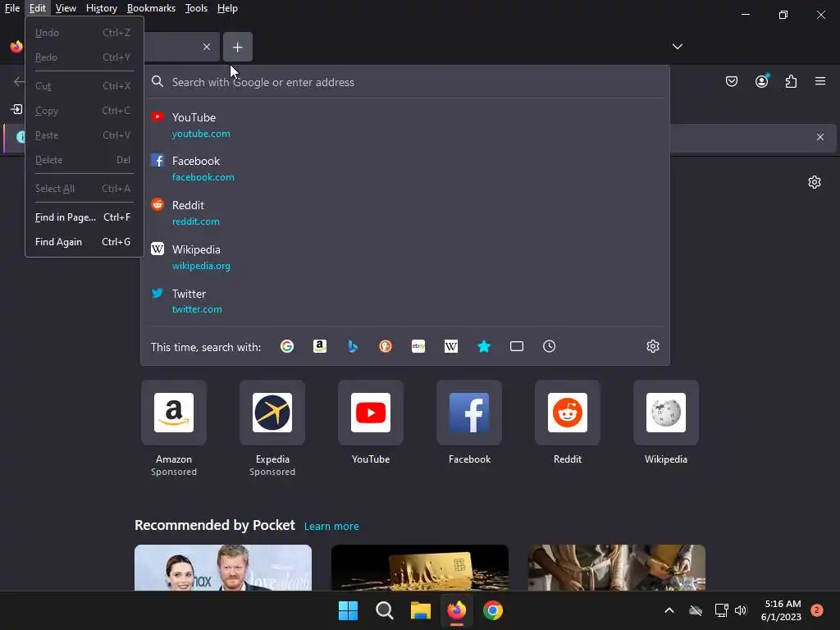Click Learn more link about Pocket
The width and height of the screenshot is (840, 630).
[x=331, y=526]
